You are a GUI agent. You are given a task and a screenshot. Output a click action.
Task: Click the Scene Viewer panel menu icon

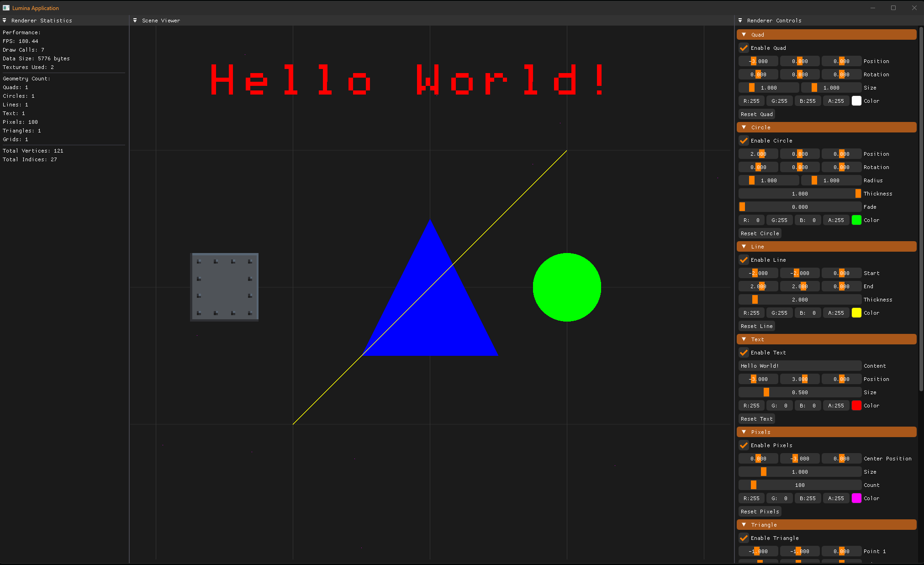pyautogui.click(x=135, y=20)
